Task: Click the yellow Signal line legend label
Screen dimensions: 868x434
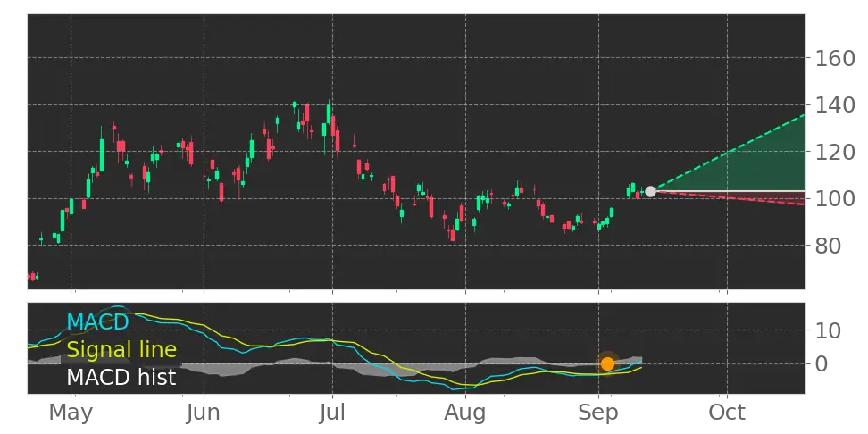Action: 121,350
